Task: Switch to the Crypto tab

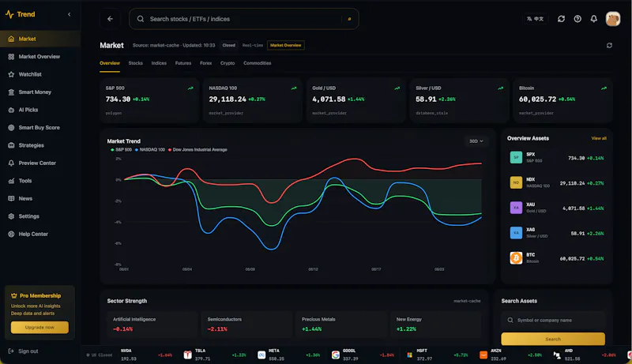Action: 228,63
